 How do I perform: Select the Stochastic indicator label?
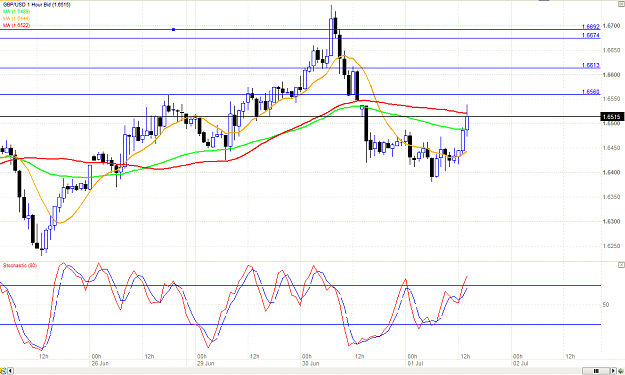(x=20, y=265)
